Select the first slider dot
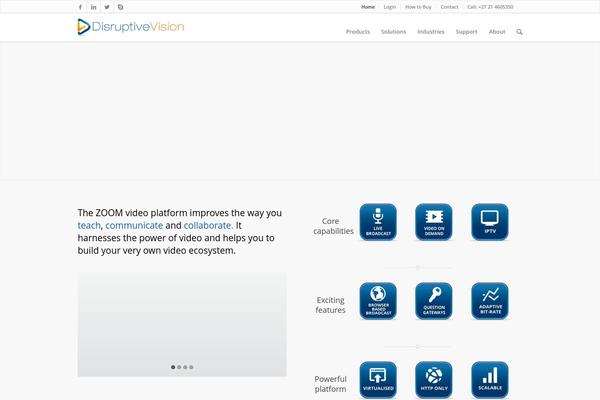The image size is (600, 400). [x=173, y=367]
